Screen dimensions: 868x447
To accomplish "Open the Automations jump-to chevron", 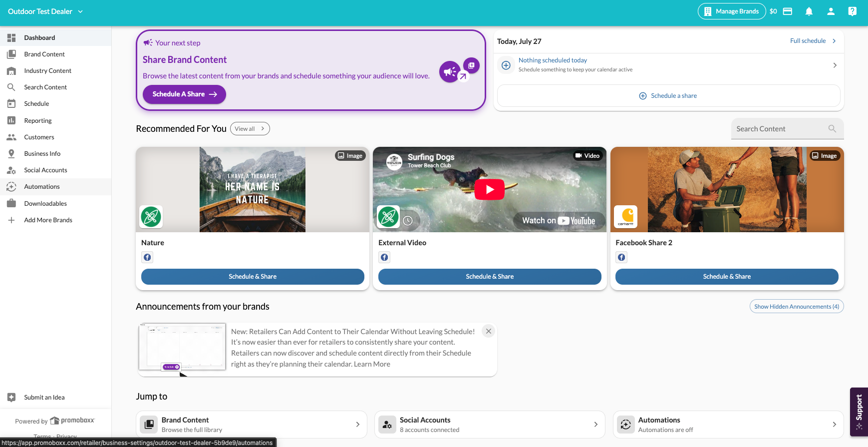I will tap(834, 425).
